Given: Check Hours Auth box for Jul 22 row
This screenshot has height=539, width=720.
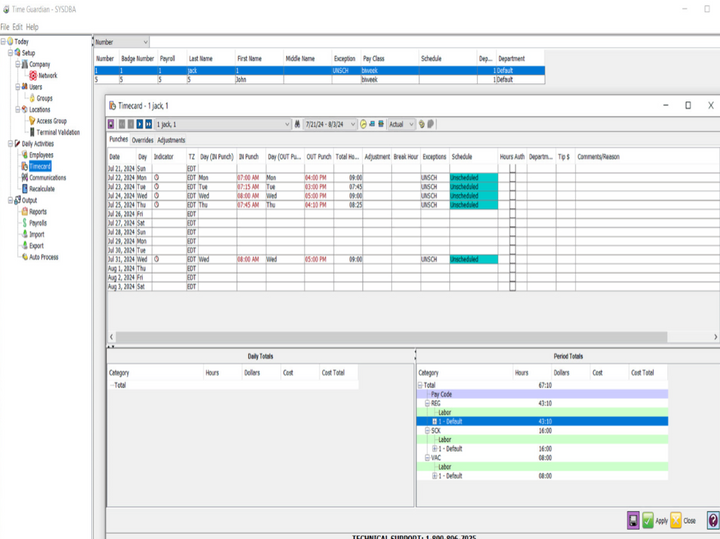Looking at the screenshot, I should pos(513,177).
